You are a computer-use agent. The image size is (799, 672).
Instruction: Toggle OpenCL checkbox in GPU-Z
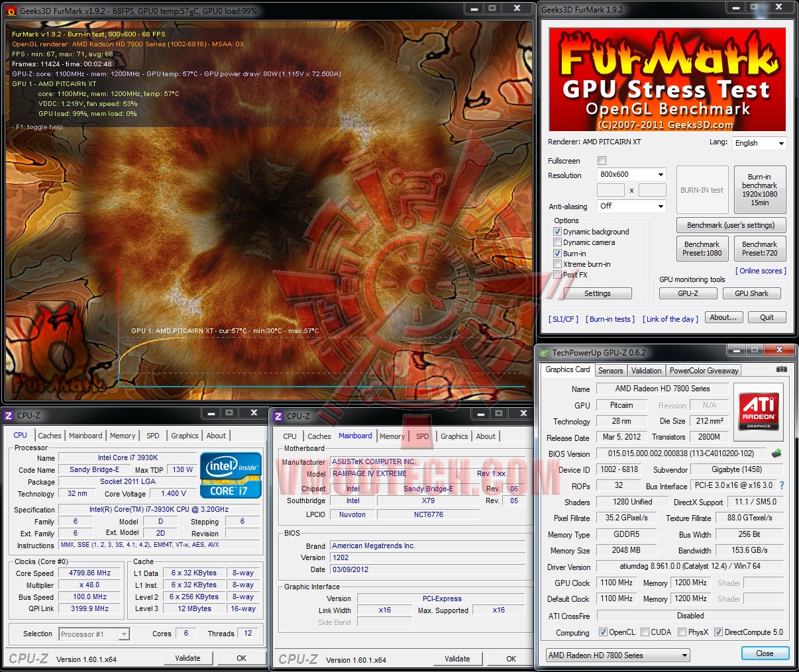click(x=603, y=632)
